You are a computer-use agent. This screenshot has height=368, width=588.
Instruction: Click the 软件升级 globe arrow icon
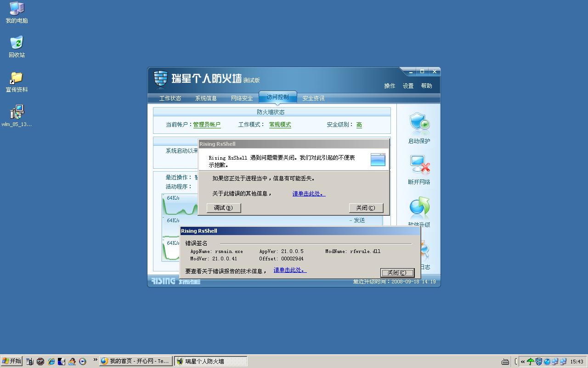419,207
